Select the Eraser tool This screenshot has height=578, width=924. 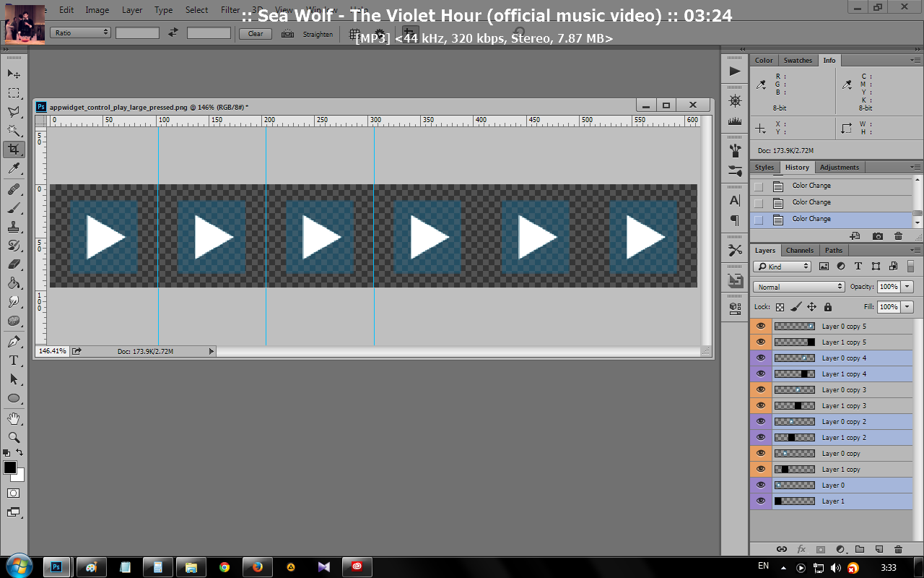click(x=14, y=264)
